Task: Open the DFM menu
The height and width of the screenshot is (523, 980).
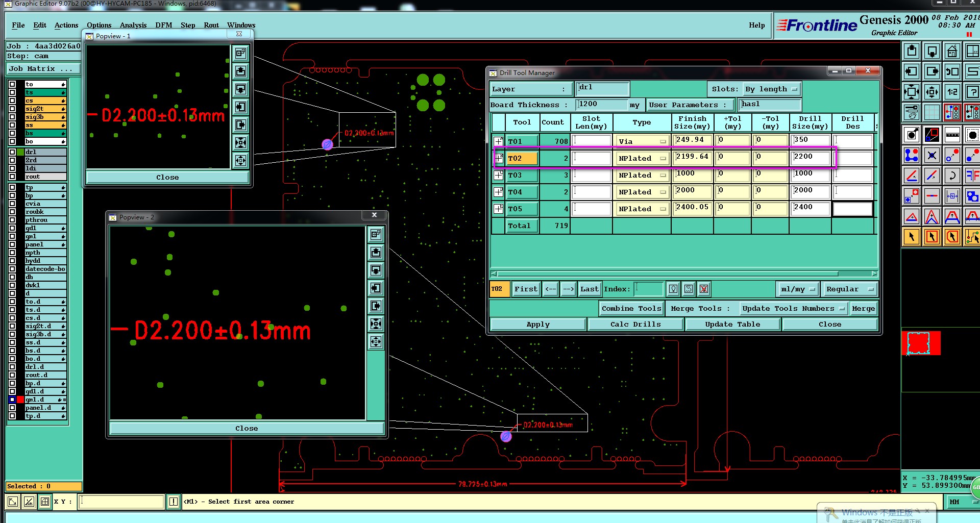Action: (164, 25)
